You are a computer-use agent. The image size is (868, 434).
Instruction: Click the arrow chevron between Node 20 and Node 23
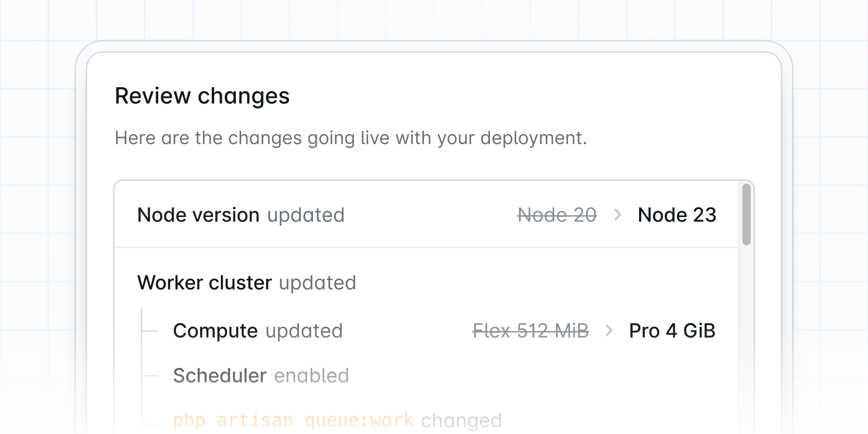click(x=618, y=215)
